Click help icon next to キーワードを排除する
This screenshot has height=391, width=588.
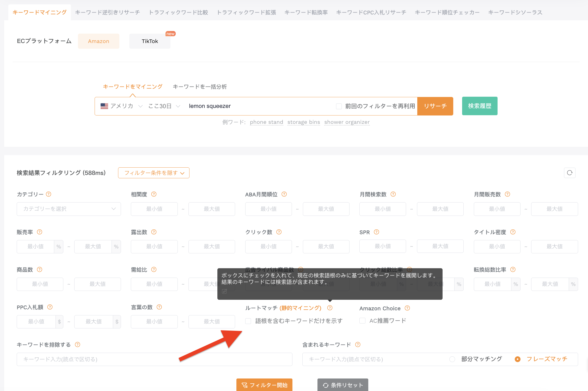click(x=77, y=345)
